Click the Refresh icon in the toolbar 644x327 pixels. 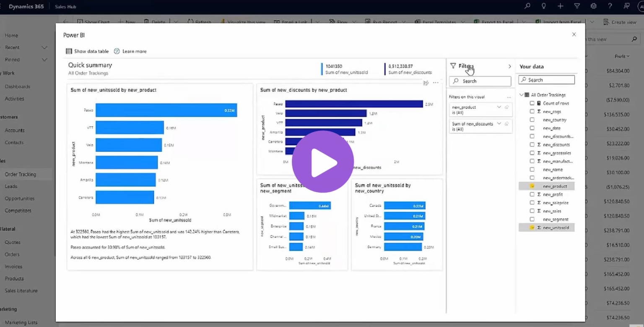(190, 22)
